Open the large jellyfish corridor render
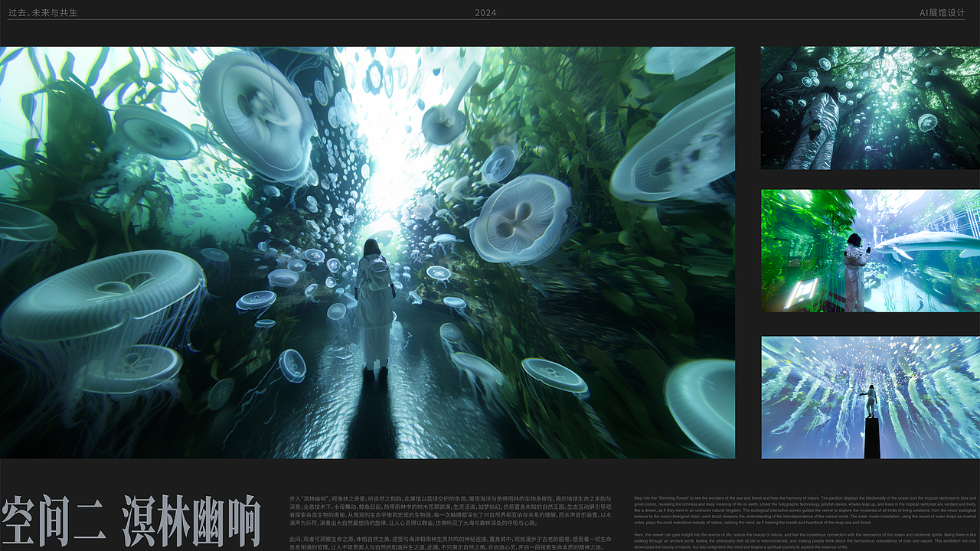This screenshot has height=551, width=980. coord(367,253)
